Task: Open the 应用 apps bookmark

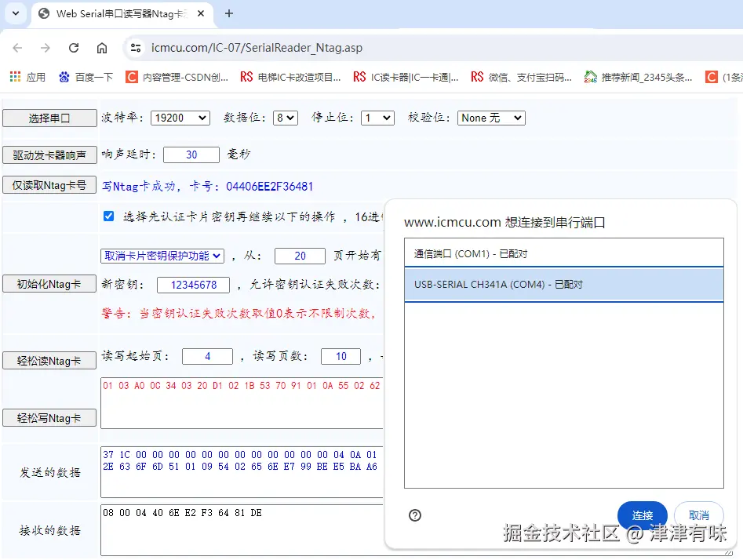Action: point(28,77)
